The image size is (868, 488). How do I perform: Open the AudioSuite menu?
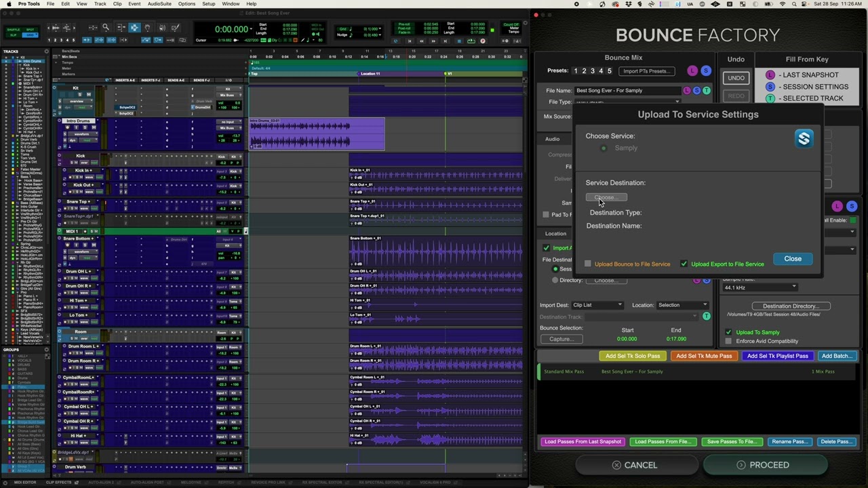coord(159,4)
